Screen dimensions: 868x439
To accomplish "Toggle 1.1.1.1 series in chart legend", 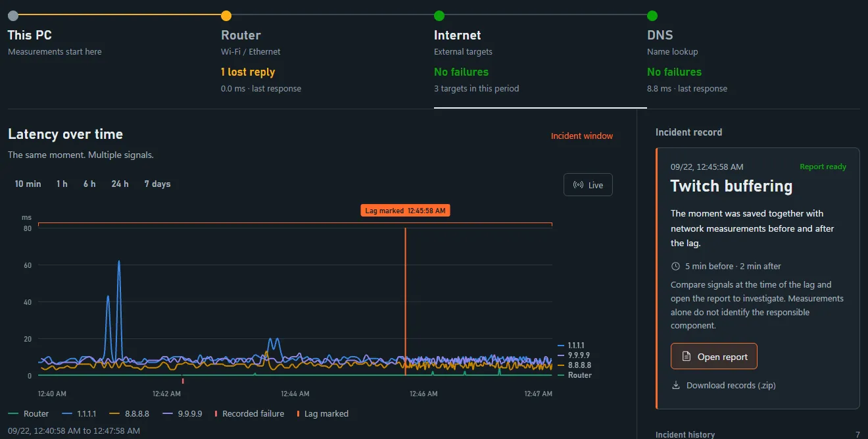I will pyautogui.click(x=79, y=414).
